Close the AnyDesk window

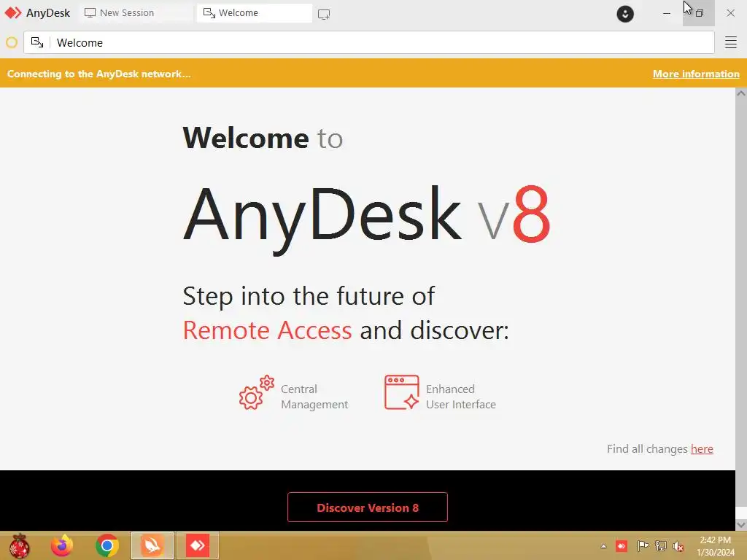(x=730, y=13)
